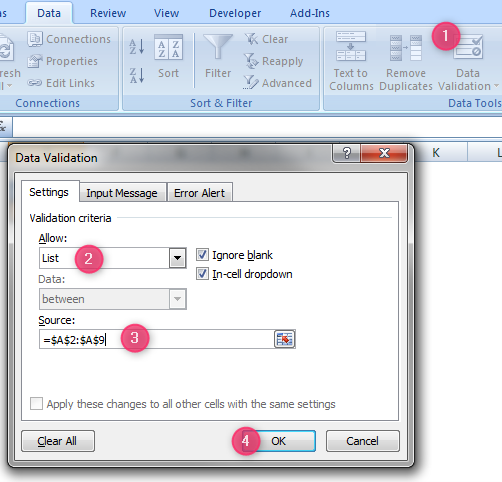Click Text to Columns tool

(x=351, y=61)
